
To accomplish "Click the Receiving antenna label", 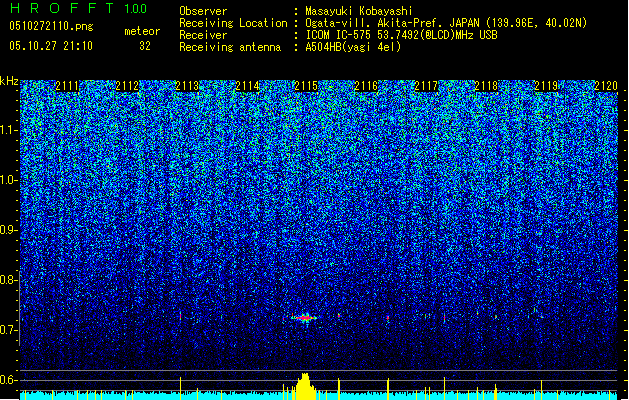I will tap(230, 47).
